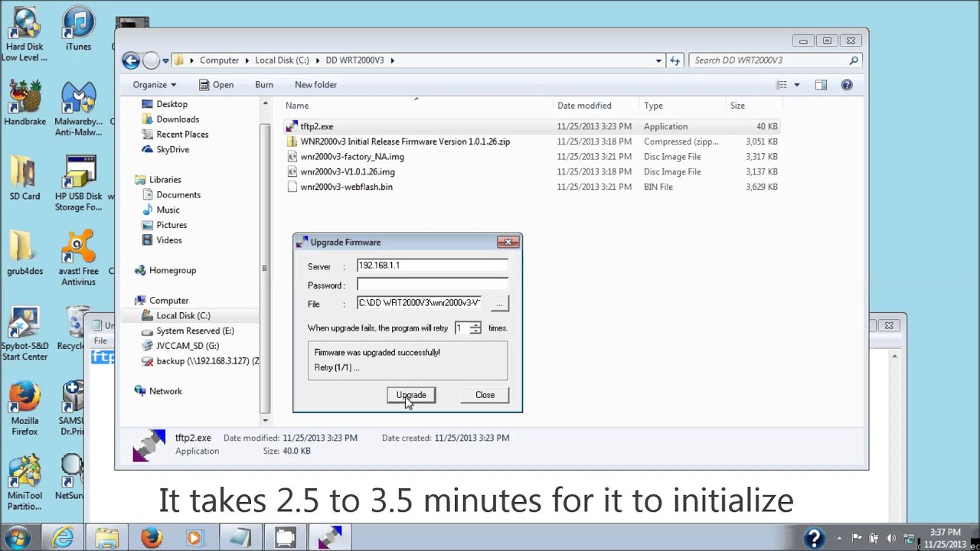
Task: Click Burn in the Explorer toolbar
Action: point(264,85)
